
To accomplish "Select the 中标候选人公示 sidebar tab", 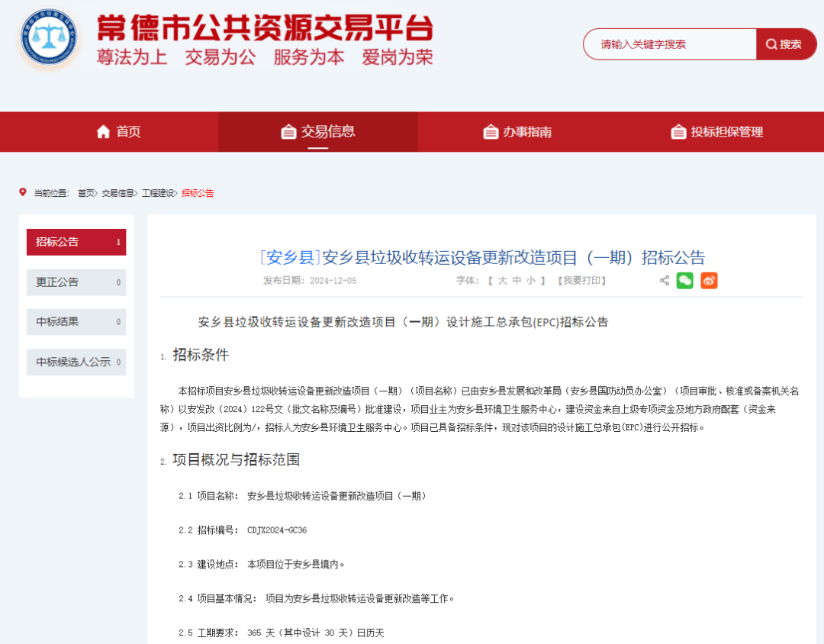I will pos(76,362).
